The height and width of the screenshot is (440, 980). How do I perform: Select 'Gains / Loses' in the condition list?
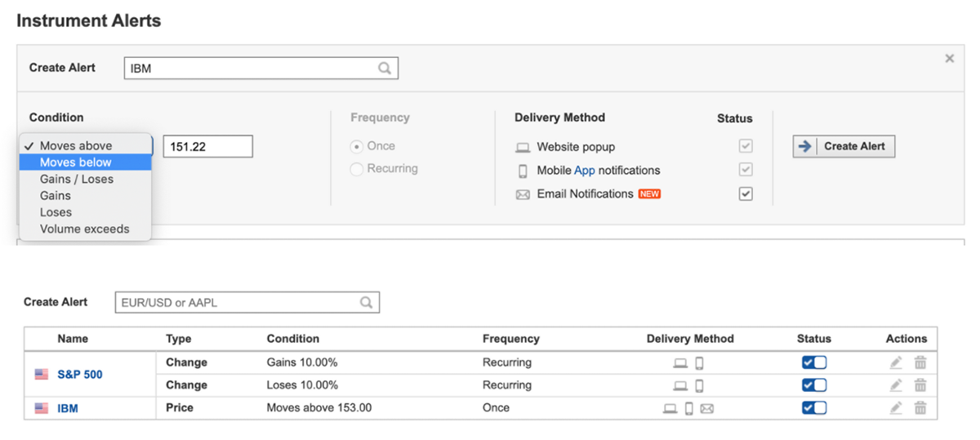click(77, 179)
